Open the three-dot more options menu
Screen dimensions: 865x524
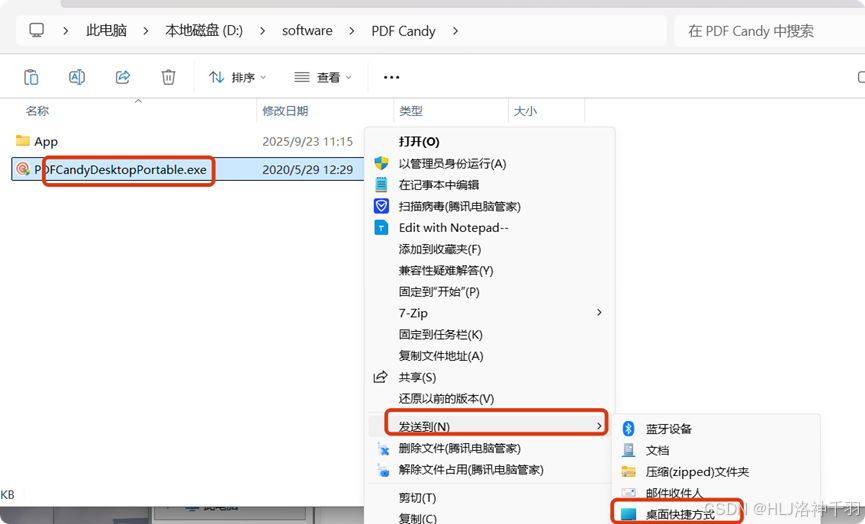click(391, 77)
